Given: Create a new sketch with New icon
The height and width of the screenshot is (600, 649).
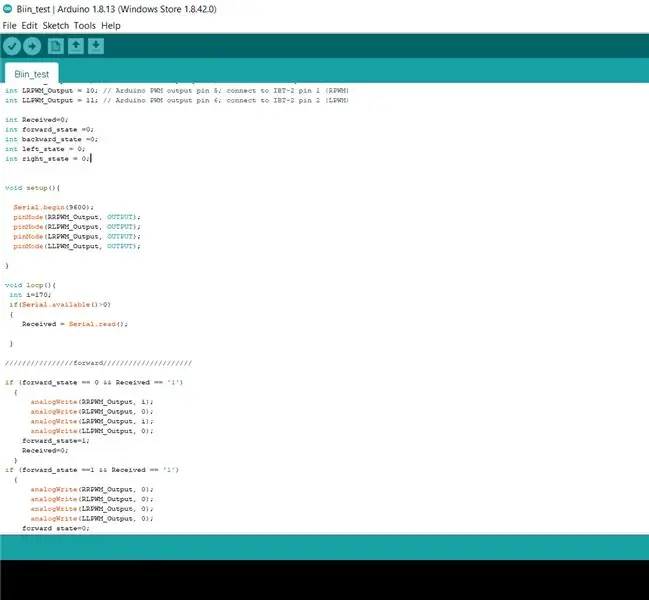Looking at the screenshot, I should click(55, 46).
